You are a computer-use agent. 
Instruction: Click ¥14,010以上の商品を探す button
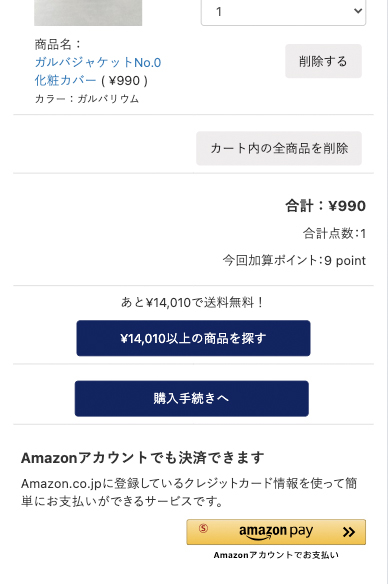coord(193,338)
